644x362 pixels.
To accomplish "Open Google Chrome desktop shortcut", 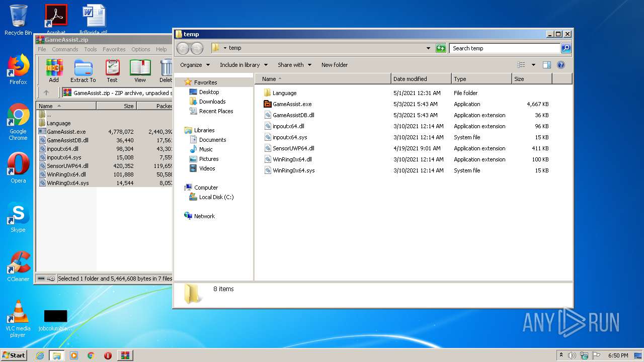I will 18,122.
